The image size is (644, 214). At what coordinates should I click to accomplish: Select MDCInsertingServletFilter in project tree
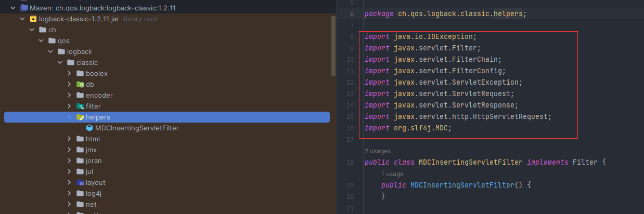click(x=137, y=128)
